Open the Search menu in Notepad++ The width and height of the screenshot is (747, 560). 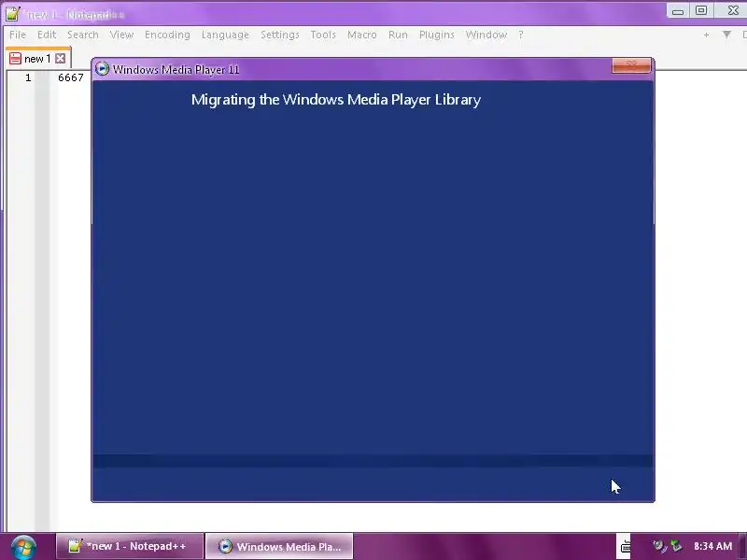tap(83, 35)
